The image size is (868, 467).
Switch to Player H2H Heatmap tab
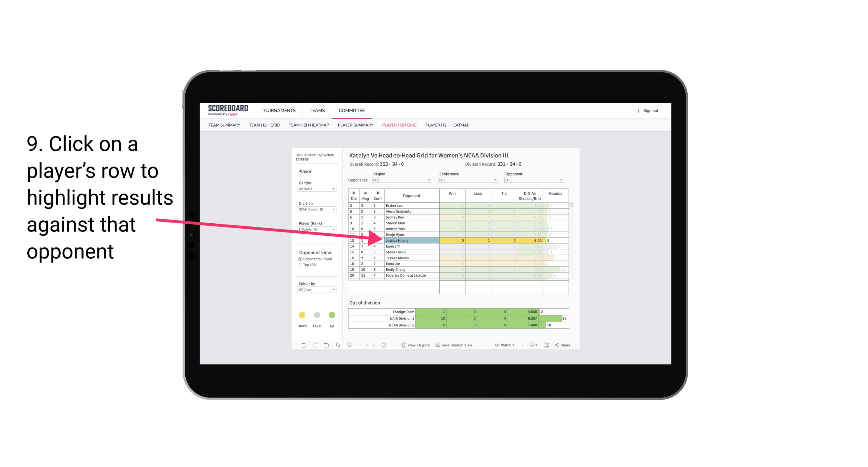click(448, 126)
